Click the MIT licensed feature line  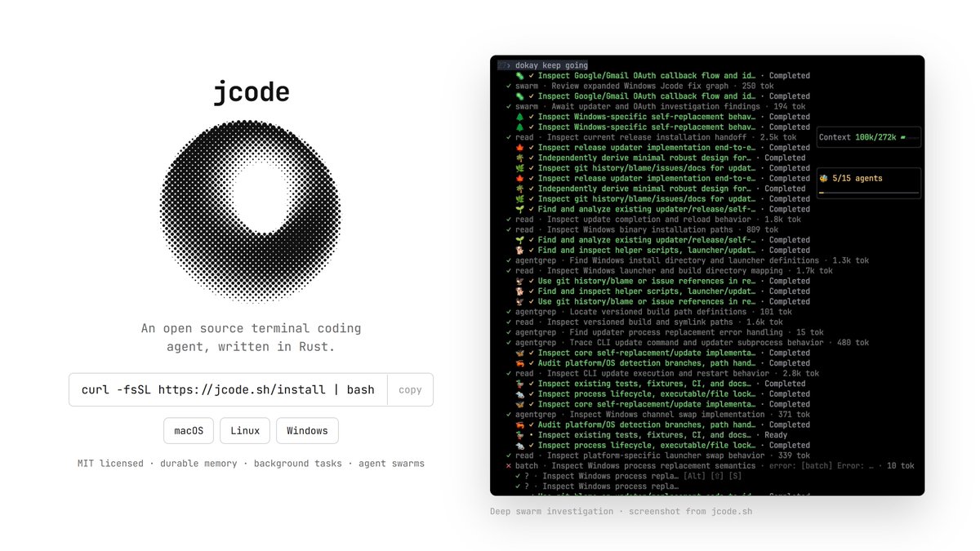251,464
